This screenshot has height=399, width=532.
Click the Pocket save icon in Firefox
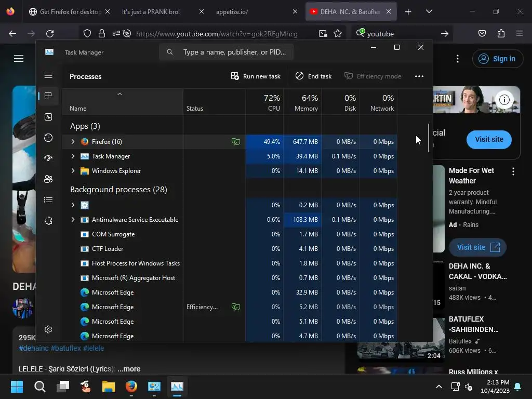click(482, 34)
